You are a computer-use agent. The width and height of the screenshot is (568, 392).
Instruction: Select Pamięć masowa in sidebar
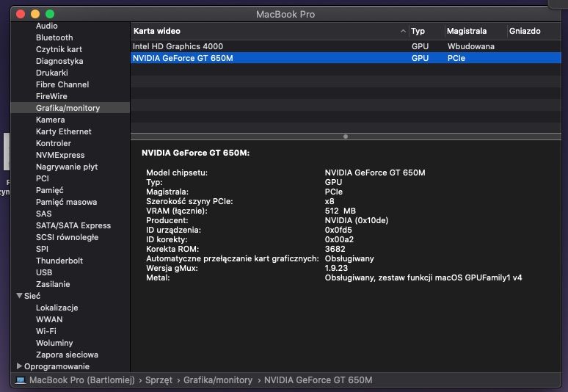[x=66, y=202]
